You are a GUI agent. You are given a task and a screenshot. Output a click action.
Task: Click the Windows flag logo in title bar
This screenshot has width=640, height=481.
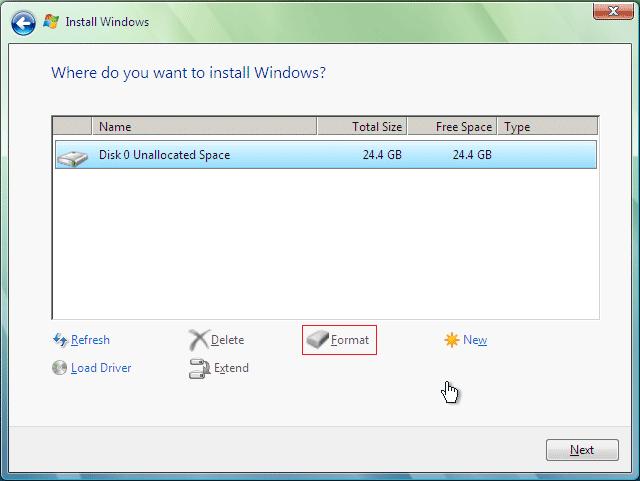51,21
